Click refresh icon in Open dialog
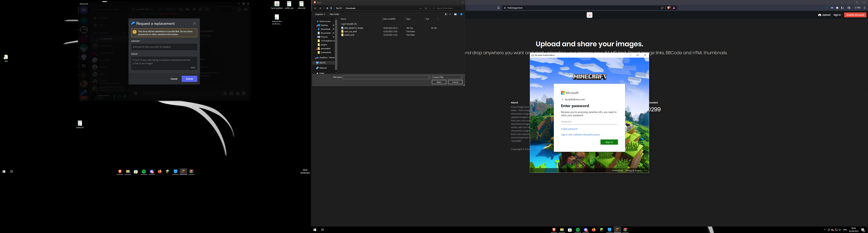 pyautogui.click(x=426, y=8)
